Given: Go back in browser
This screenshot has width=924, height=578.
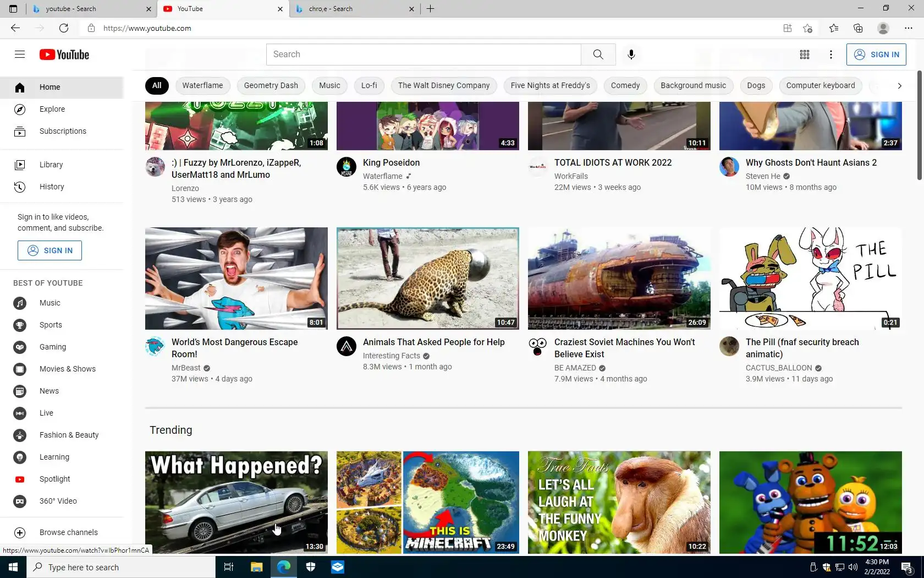Looking at the screenshot, I should click(15, 28).
